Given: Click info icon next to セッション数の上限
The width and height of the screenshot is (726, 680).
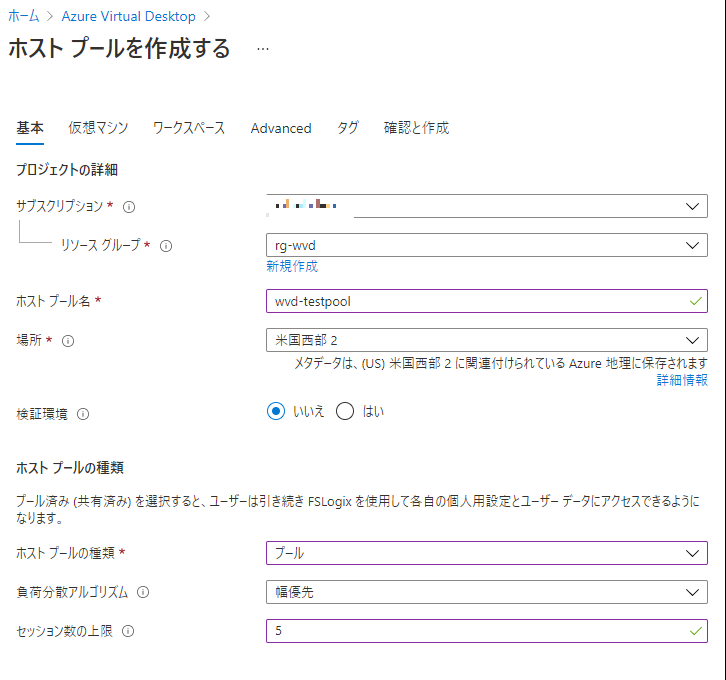Looking at the screenshot, I should coord(128,631).
